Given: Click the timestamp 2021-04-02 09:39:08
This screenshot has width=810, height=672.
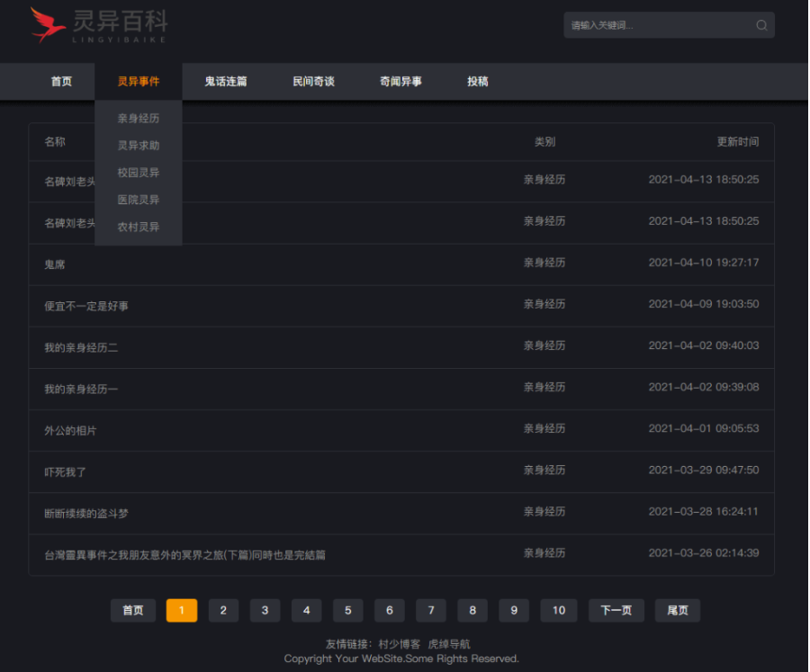Looking at the screenshot, I should pos(704,387).
